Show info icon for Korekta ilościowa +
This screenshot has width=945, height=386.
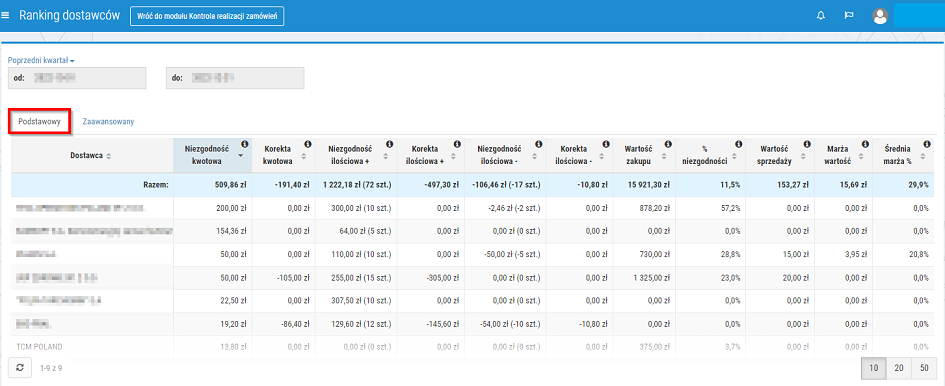pos(457,144)
